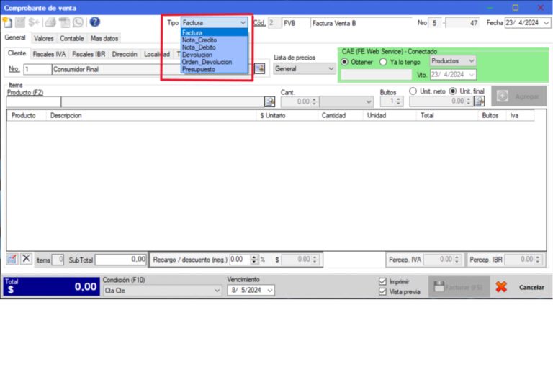Select Nota_Credito in the Tipo list

point(215,40)
